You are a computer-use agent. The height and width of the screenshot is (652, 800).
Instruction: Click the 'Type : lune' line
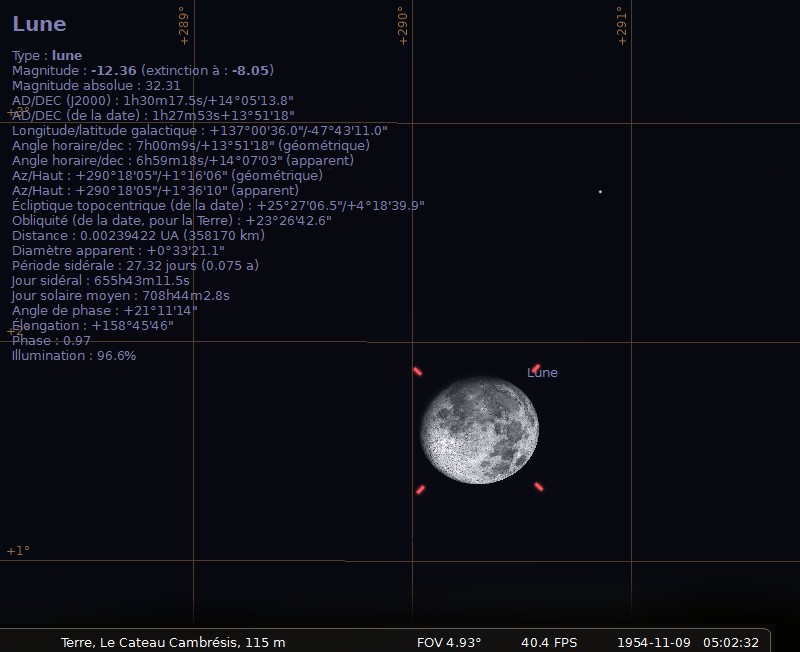[47, 56]
